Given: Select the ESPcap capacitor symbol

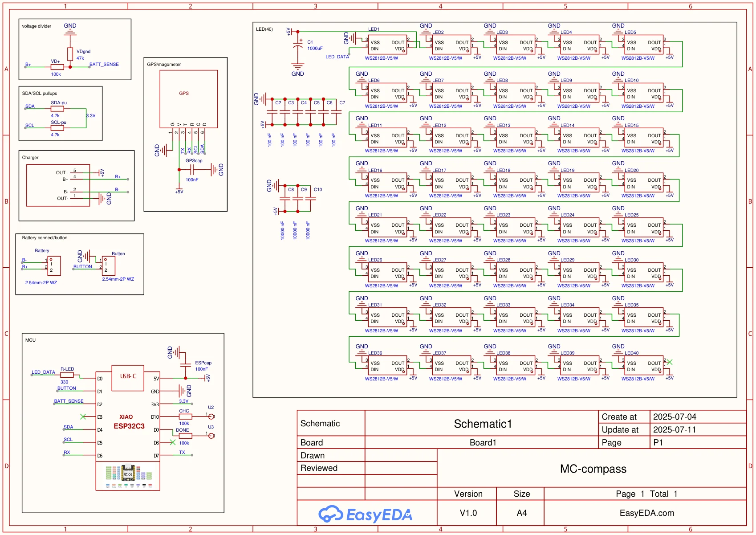Looking at the screenshot, I should click(185, 365).
